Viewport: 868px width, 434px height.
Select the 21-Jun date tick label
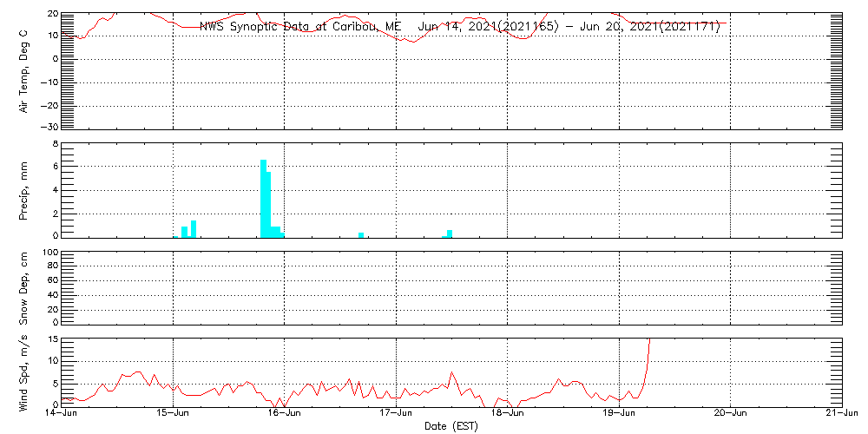841,415
